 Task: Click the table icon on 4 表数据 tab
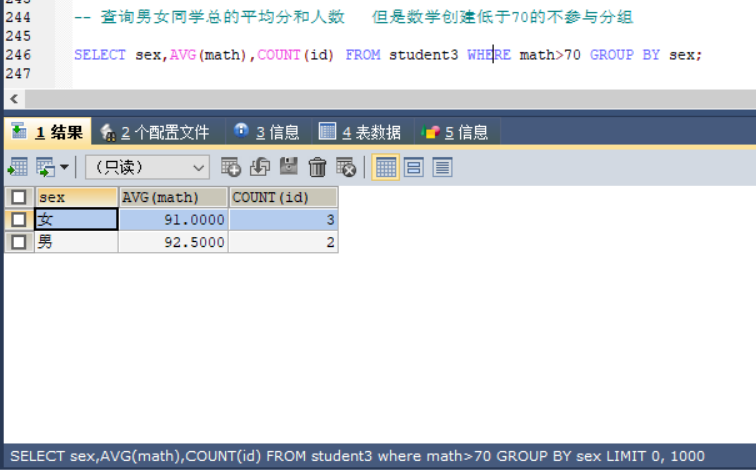(x=327, y=131)
